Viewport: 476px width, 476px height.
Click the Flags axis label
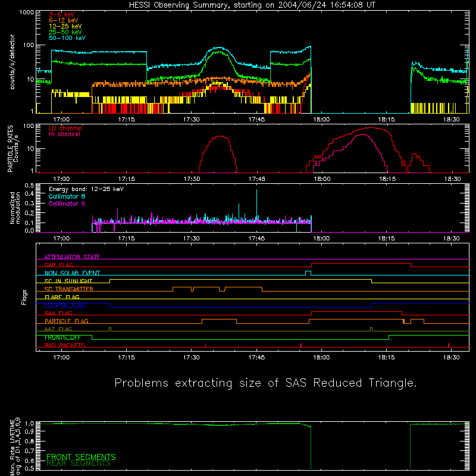pyautogui.click(x=24, y=297)
